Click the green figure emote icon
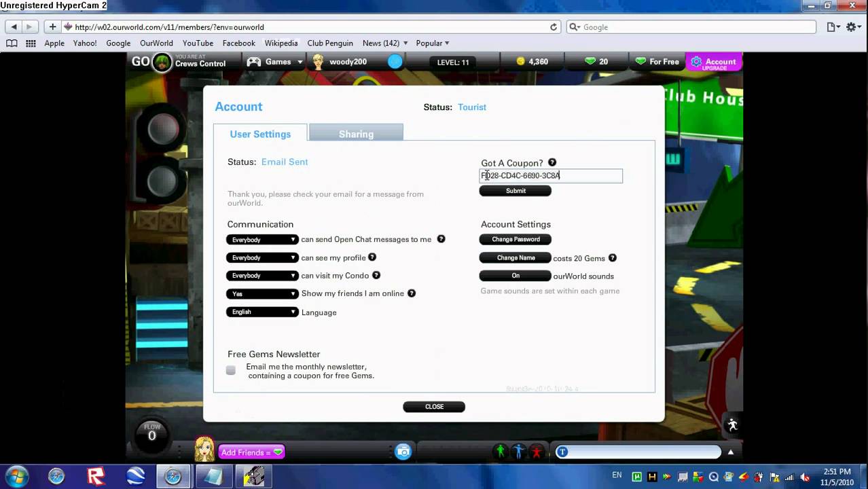The image size is (868, 489). [501, 452]
